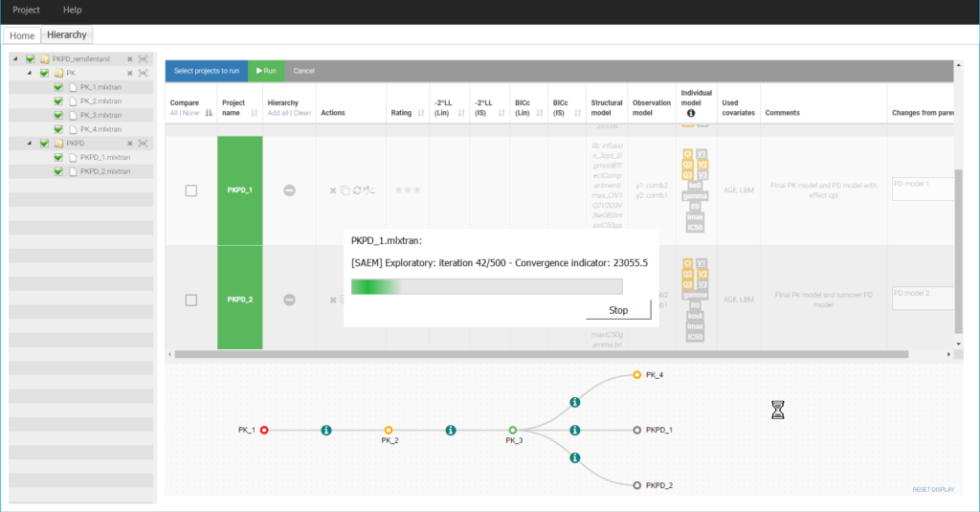Click the remove X icon beside the PK folder

[x=130, y=73]
